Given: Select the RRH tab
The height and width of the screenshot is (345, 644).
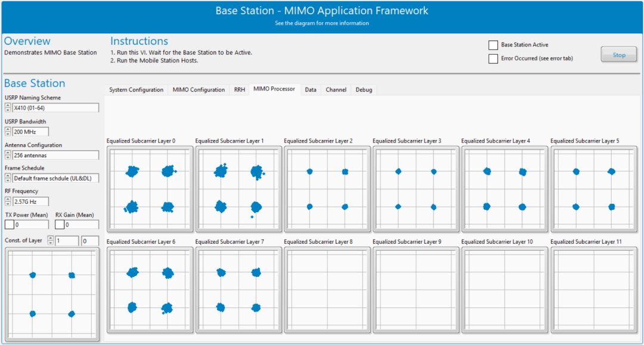Looking at the screenshot, I should click(240, 89).
